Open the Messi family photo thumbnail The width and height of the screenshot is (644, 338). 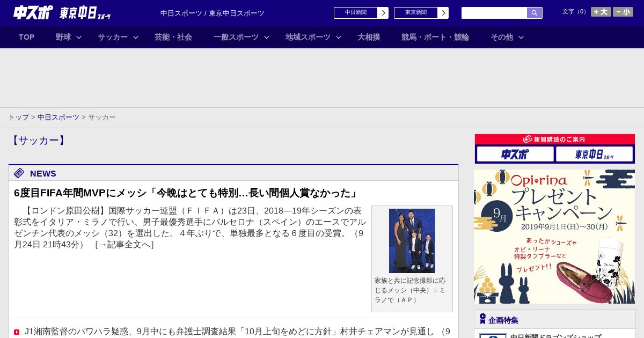[412, 241]
